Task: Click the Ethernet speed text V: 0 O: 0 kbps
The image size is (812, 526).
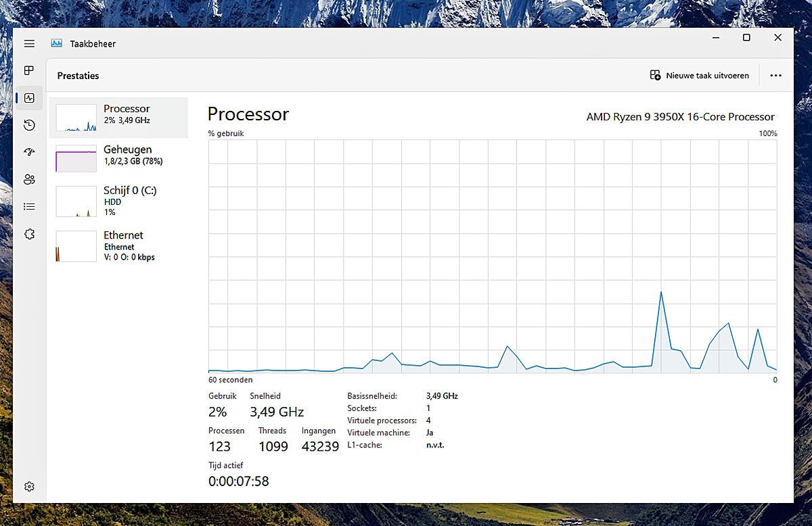Action: click(129, 257)
